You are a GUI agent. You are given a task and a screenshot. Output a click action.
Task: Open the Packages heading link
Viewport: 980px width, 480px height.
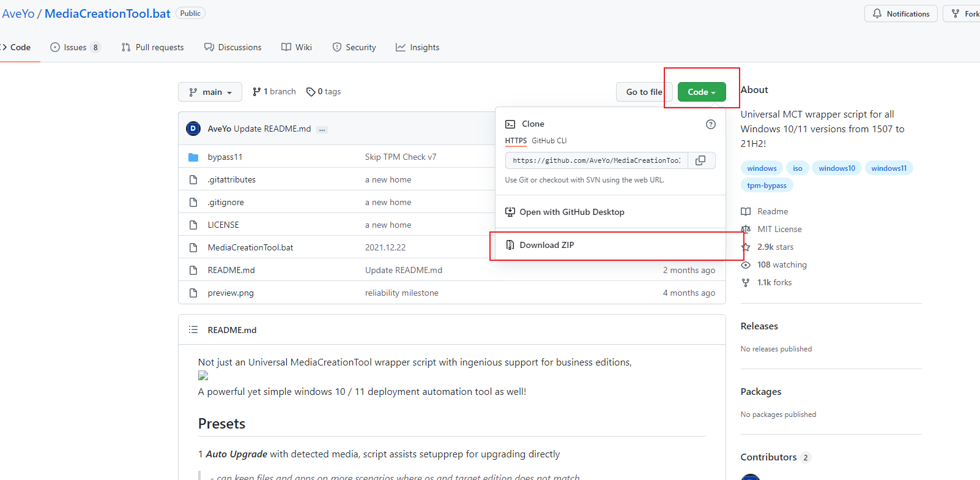tap(761, 392)
